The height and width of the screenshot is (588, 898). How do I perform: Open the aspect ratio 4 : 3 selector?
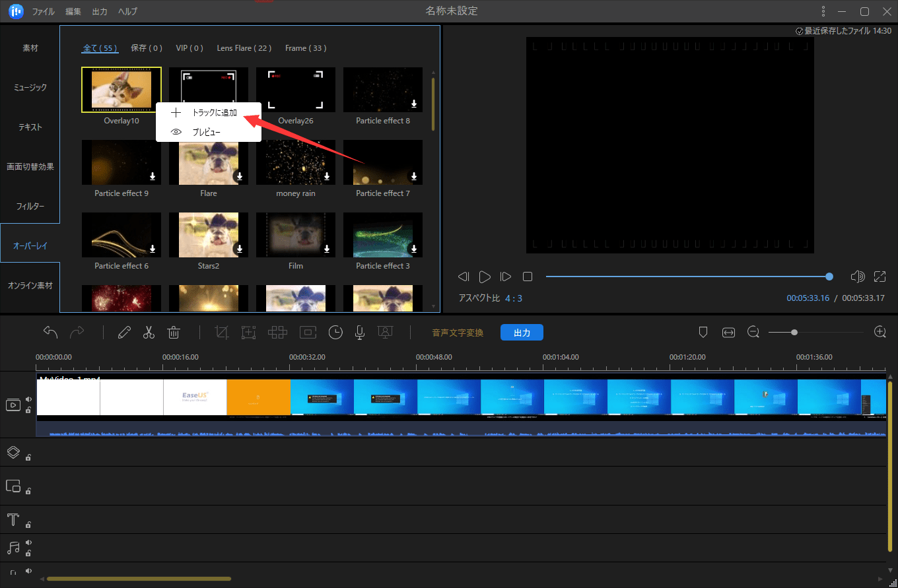(x=513, y=298)
